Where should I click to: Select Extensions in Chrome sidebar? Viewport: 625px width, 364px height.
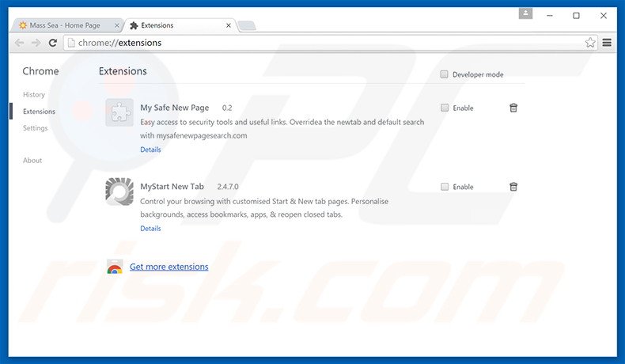(39, 112)
